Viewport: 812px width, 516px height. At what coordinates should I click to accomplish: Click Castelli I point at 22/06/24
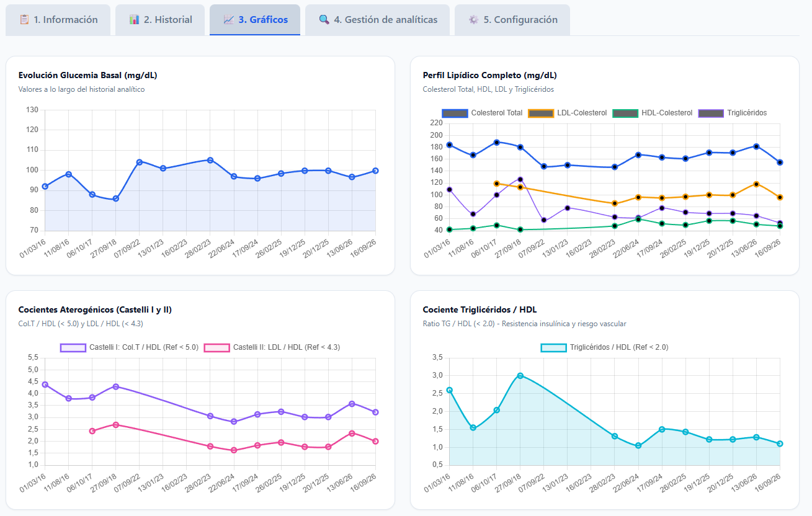pos(234,422)
